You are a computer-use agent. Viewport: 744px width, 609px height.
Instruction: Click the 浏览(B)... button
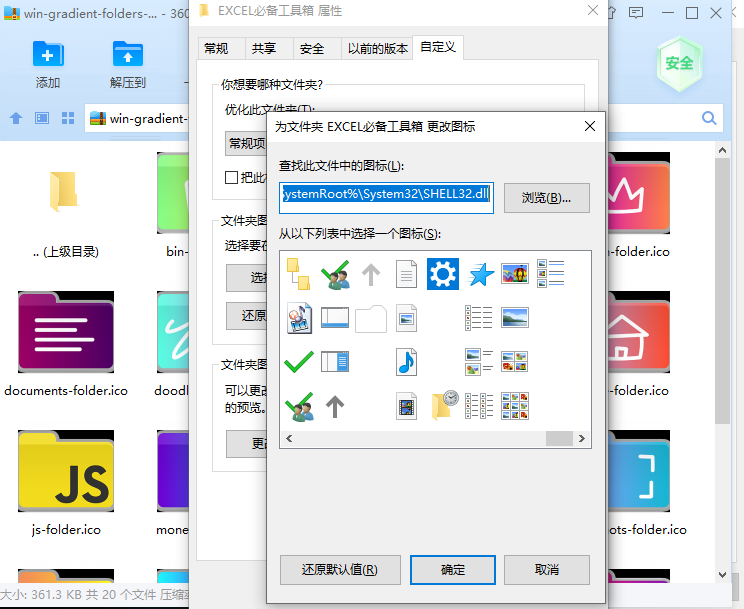547,197
